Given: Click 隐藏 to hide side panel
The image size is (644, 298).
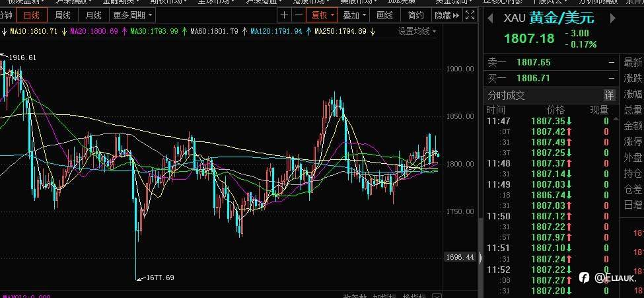Looking at the screenshot, I should coord(447,16).
